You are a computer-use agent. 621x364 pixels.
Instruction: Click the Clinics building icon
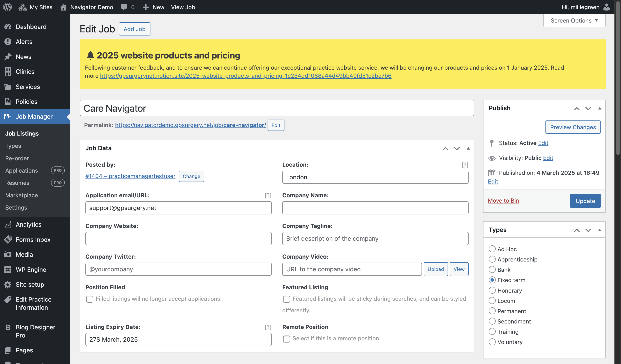pos(8,72)
